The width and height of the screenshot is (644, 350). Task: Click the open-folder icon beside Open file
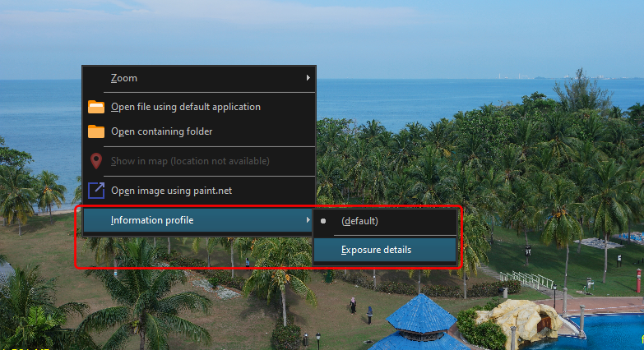[96, 107]
